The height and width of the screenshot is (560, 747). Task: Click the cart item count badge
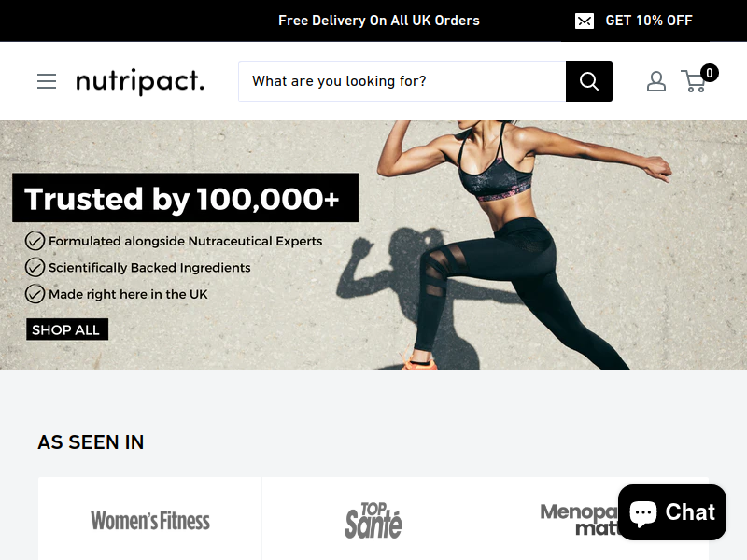tap(710, 73)
